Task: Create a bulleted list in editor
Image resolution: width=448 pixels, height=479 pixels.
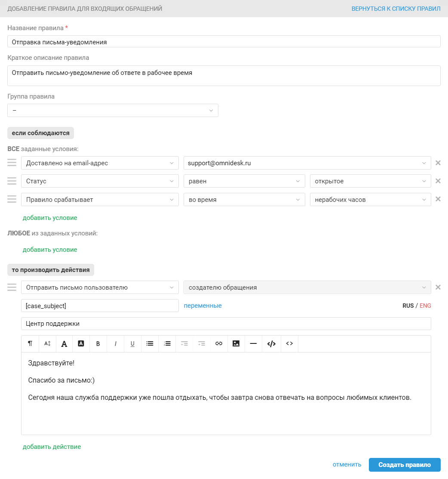Action: click(x=150, y=344)
